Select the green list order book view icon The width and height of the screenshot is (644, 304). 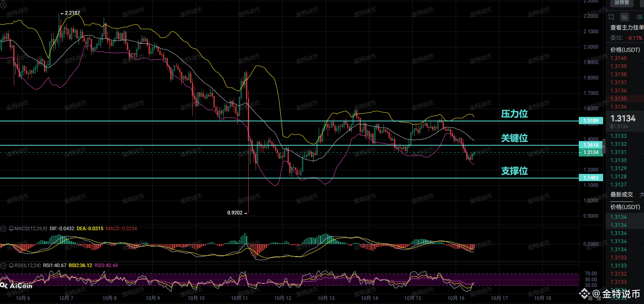point(640,17)
